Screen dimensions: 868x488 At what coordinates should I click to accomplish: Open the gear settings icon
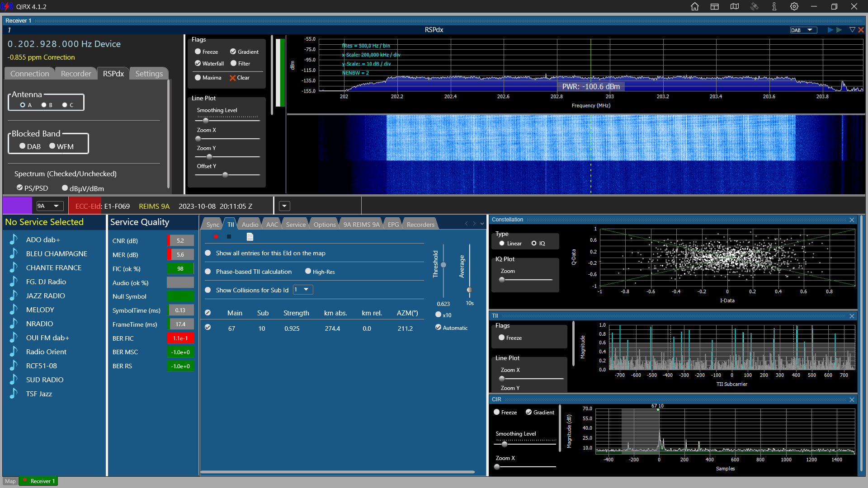pyautogui.click(x=794, y=7)
